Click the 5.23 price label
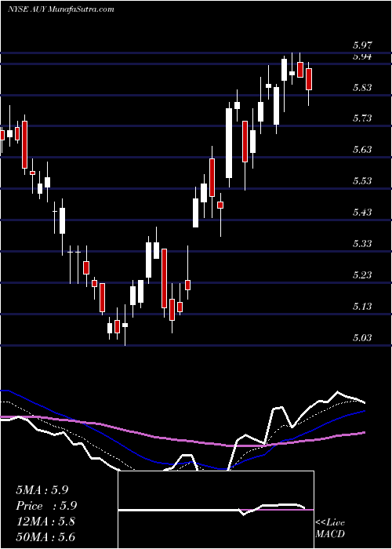 point(362,274)
